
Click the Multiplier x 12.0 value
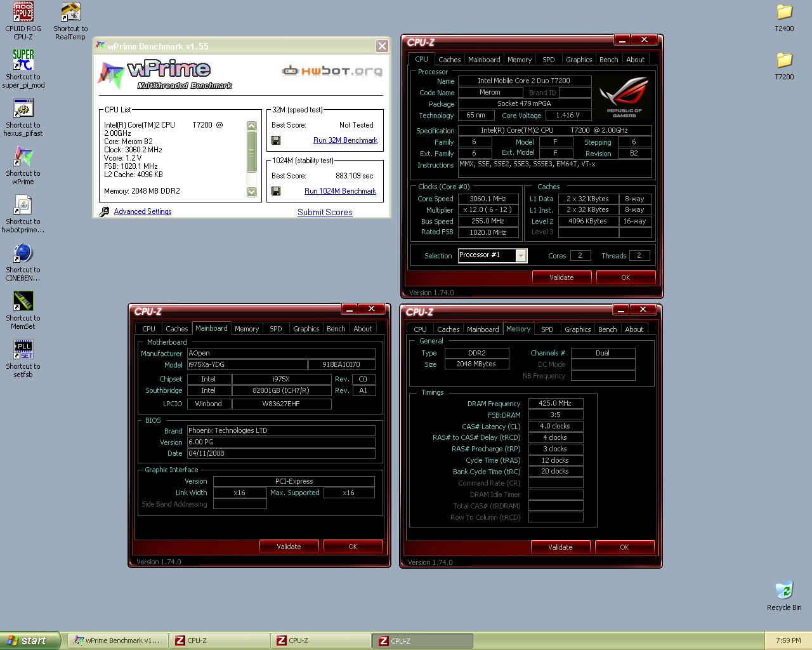pyautogui.click(x=488, y=210)
